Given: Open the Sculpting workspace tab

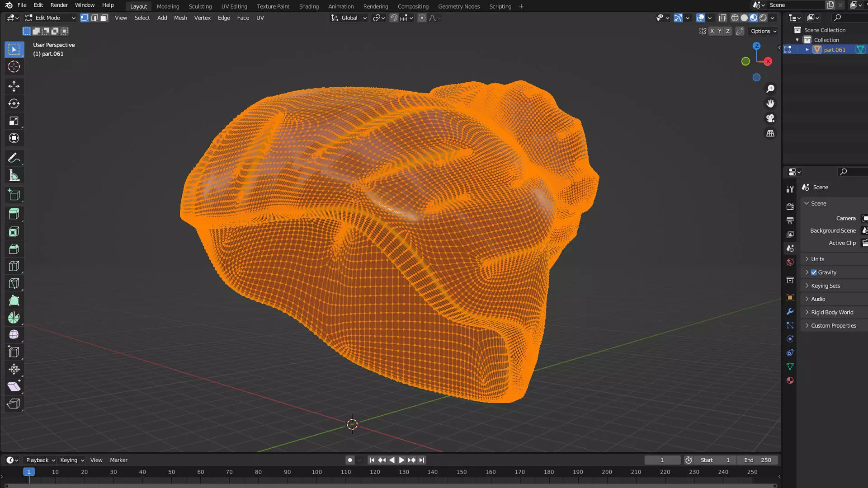Looking at the screenshot, I should [200, 6].
